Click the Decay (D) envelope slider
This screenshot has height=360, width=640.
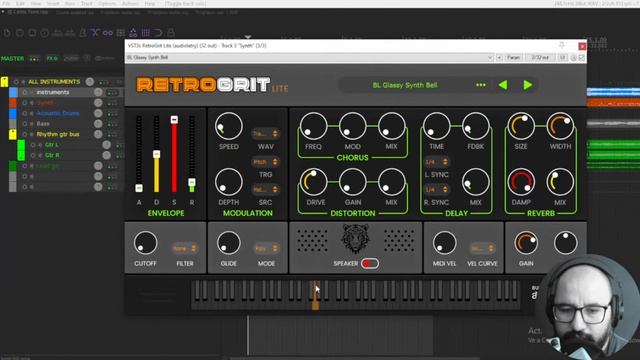[x=156, y=154]
